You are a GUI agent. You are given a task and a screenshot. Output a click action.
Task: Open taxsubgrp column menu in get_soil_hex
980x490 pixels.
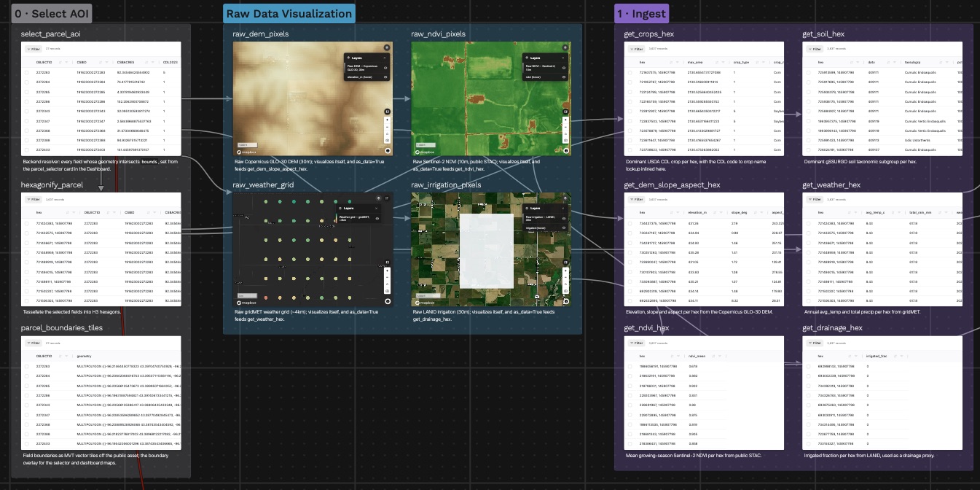(x=946, y=63)
